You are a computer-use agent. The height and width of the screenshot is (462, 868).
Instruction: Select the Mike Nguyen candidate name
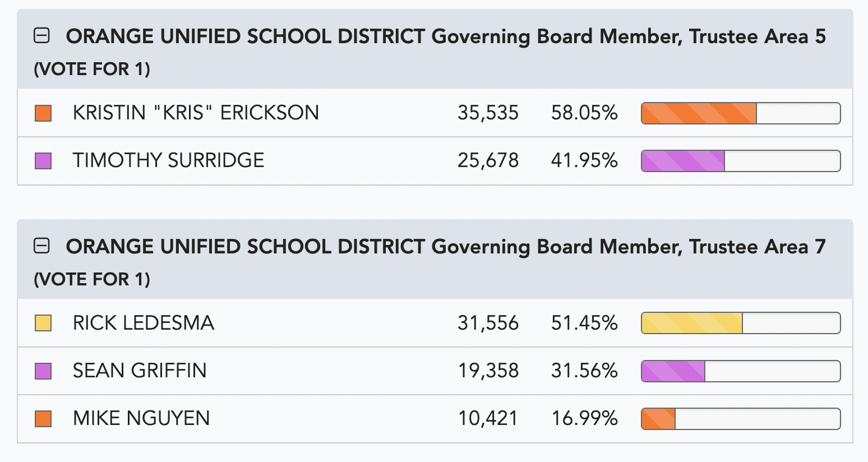[x=141, y=418]
